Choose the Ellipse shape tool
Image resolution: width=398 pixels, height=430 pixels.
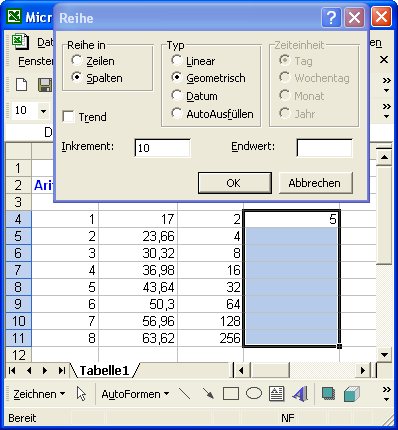point(254,394)
